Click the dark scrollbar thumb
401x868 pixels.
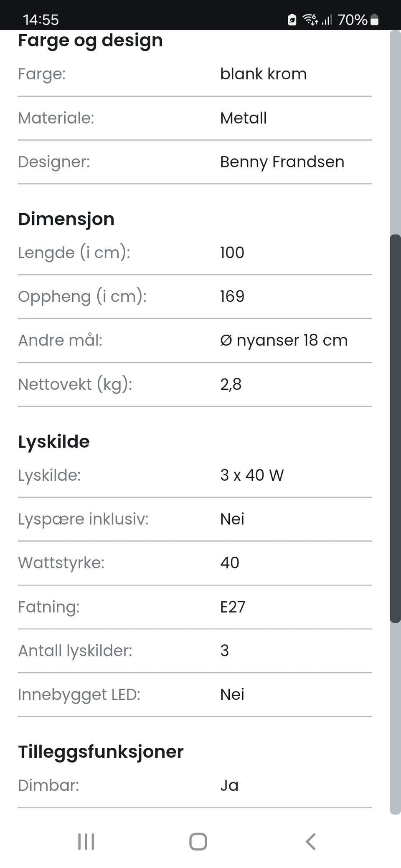coord(395,428)
